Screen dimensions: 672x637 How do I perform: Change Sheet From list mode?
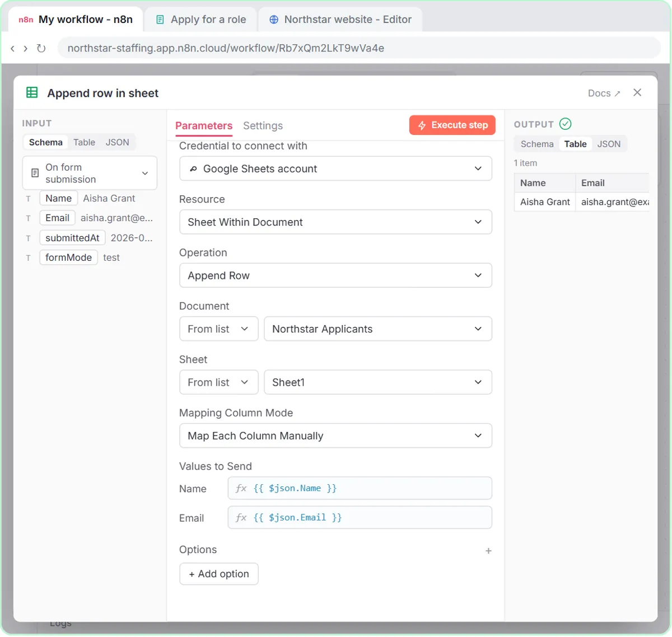[x=218, y=382]
